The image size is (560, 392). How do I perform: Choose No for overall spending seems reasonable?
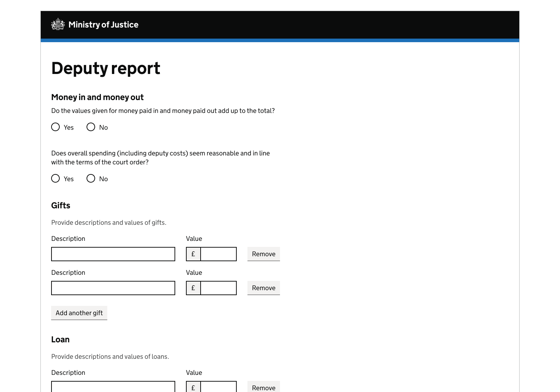point(91,178)
